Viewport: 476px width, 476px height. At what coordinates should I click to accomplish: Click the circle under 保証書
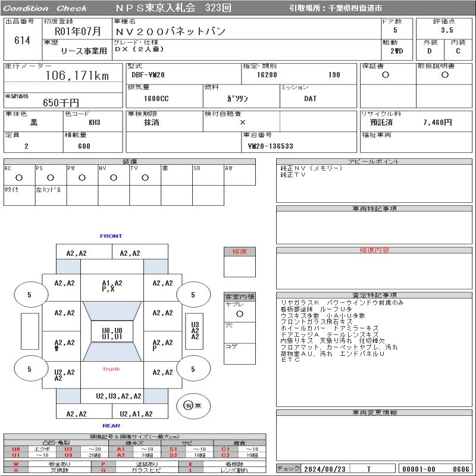coord(386,75)
